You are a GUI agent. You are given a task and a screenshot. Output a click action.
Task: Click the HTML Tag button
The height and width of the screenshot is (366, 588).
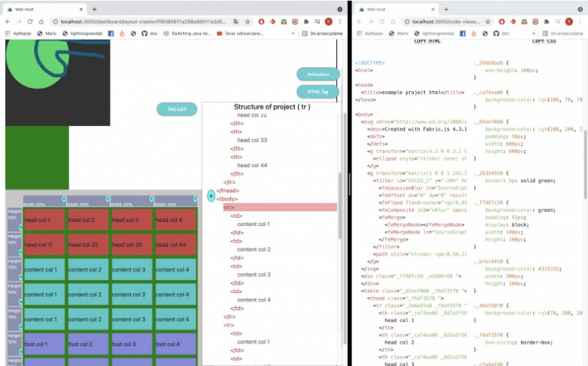318,91
